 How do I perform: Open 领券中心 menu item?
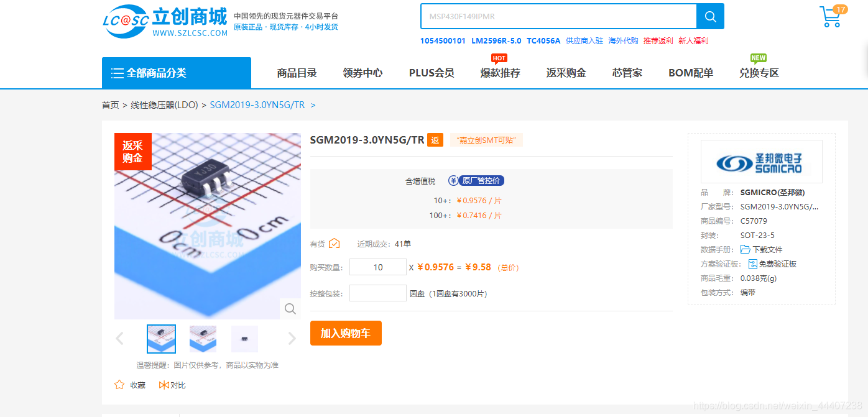pyautogui.click(x=362, y=73)
